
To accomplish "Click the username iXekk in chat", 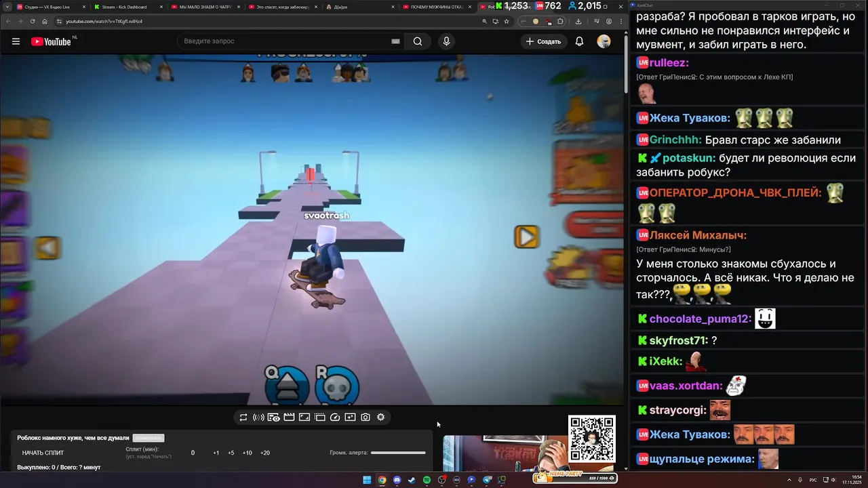I will pos(665,361).
